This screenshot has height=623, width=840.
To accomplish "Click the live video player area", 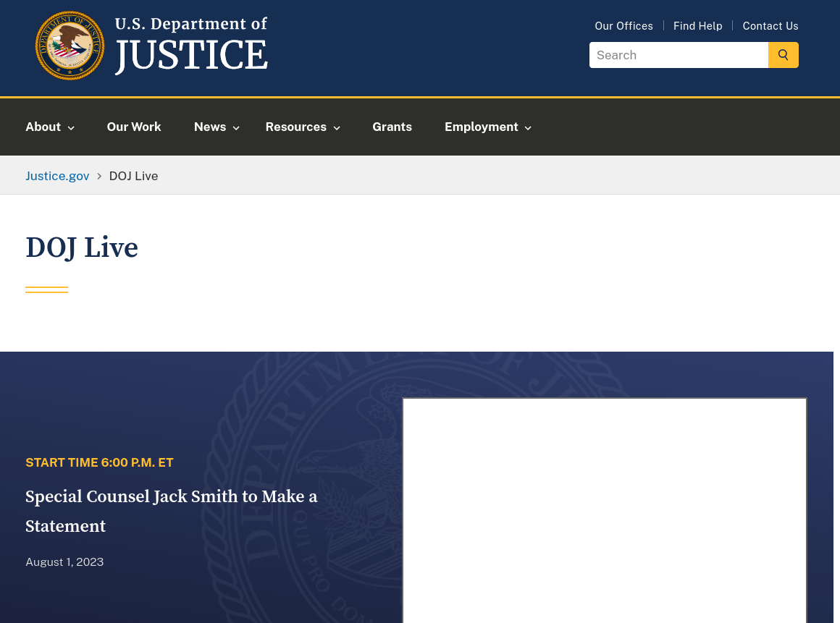I will point(604,510).
